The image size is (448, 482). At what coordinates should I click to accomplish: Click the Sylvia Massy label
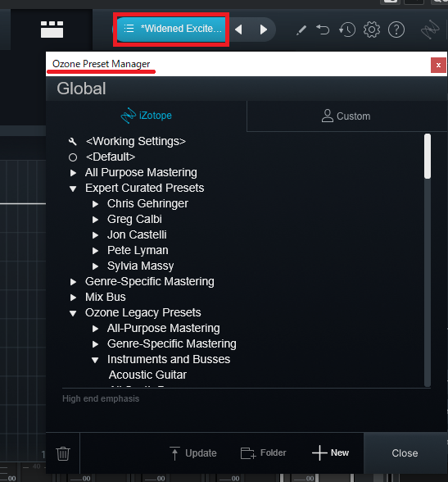point(140,266)
